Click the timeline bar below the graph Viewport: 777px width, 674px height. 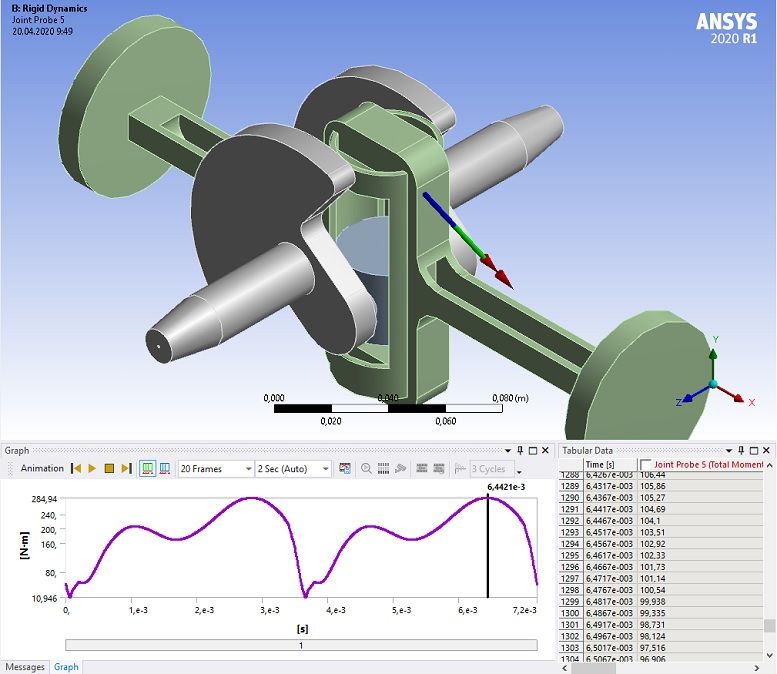point(301,646)
